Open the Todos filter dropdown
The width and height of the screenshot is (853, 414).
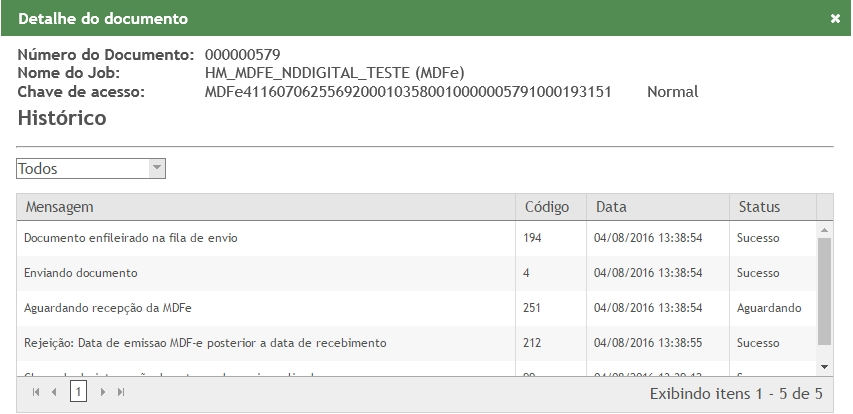click(82, 169)
